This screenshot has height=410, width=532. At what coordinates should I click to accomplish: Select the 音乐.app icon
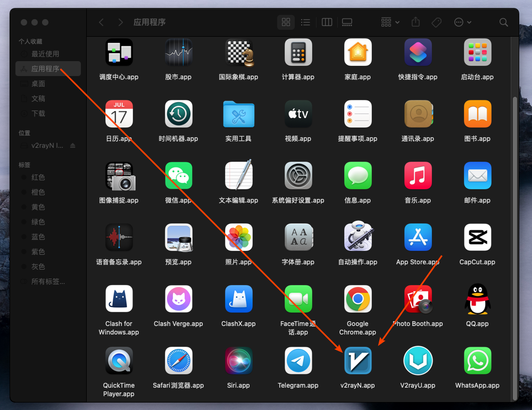coord(418,175)
